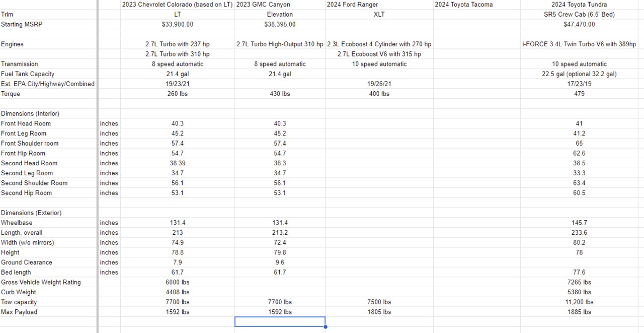Click the 1805 lbs max payload cell
The height and width of the screenshot is (333, 644).
[x=379, y=312]
